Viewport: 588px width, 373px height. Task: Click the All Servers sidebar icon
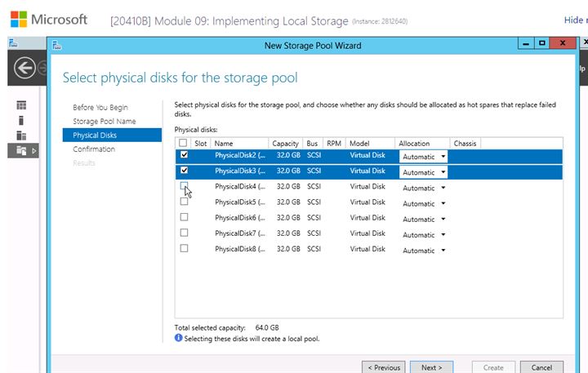(x=21, y=135)
